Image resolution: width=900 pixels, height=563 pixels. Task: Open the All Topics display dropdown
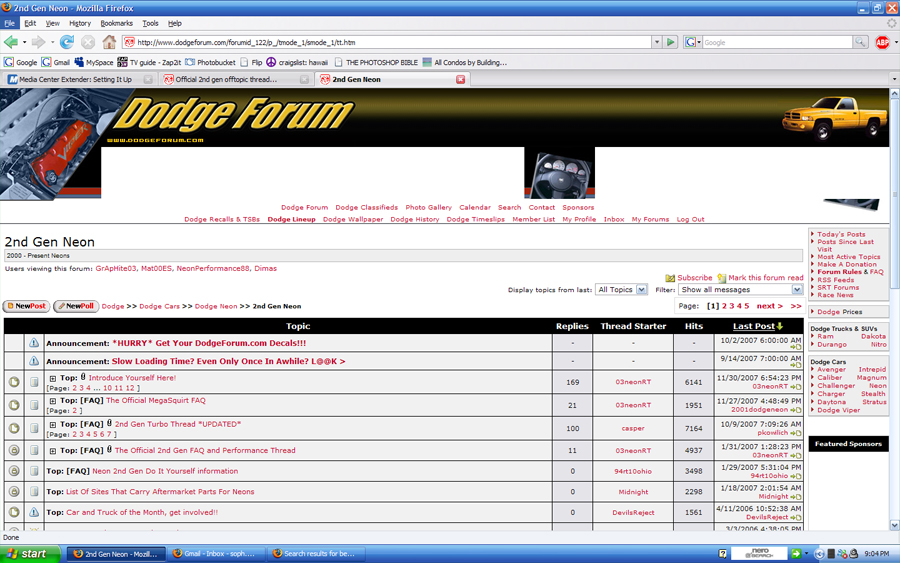pyautogui.click(x=622, y=290)
